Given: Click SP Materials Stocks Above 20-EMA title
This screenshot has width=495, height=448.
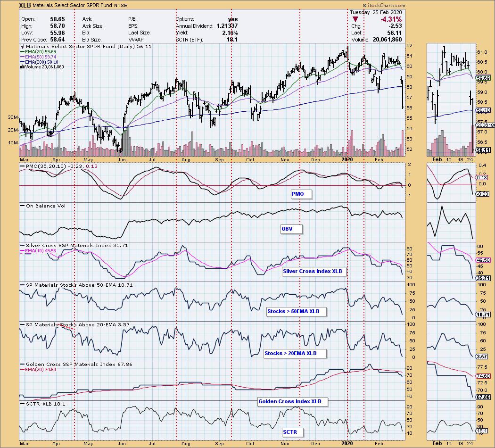Looking at the screenshot, I should point(75,324).
